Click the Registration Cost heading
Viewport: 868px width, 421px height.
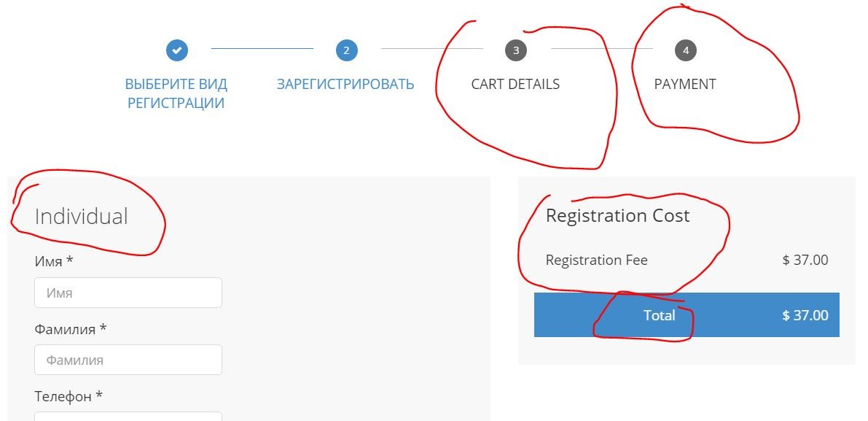click(x=617, y=216)
